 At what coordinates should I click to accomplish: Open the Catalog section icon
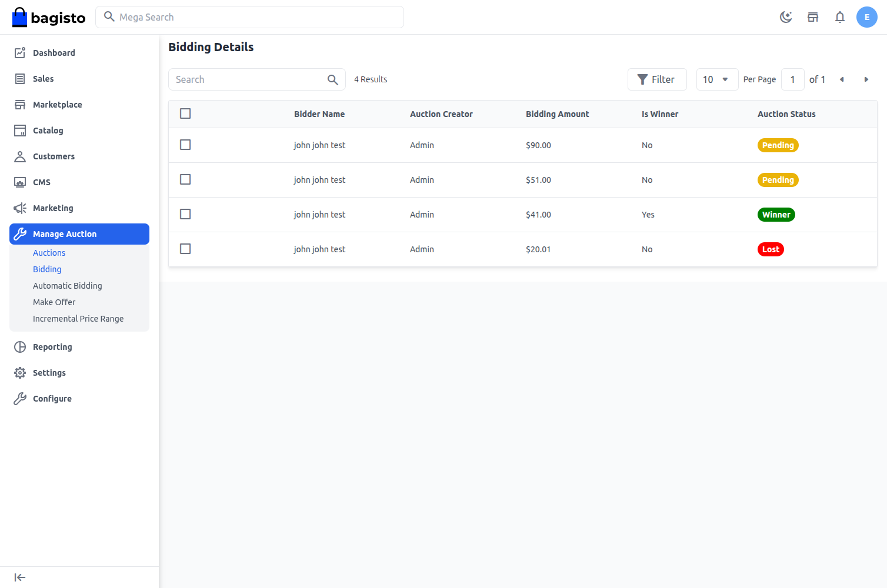[x=19, y=130]
